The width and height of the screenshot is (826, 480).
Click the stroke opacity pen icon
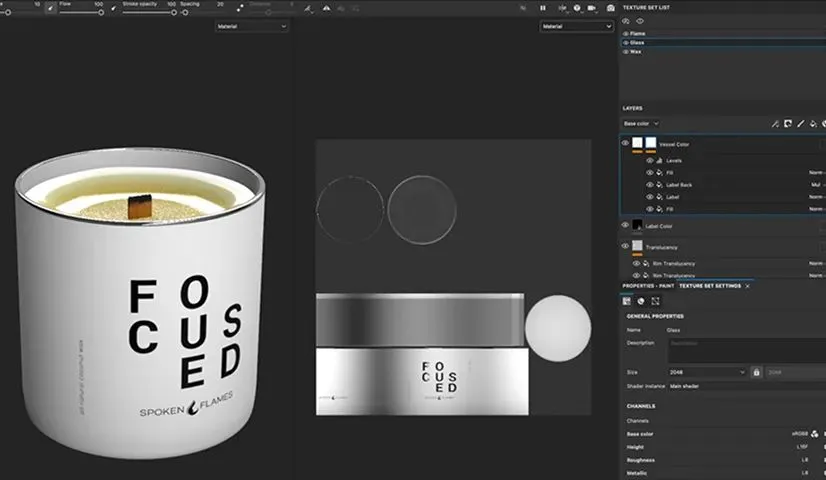click(x=114, y=8)
